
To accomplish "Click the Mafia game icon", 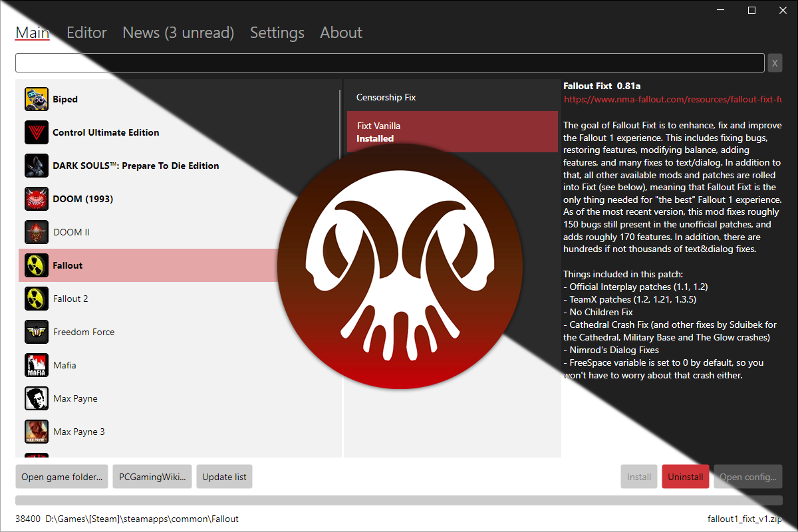I will [x=37, y=365].
